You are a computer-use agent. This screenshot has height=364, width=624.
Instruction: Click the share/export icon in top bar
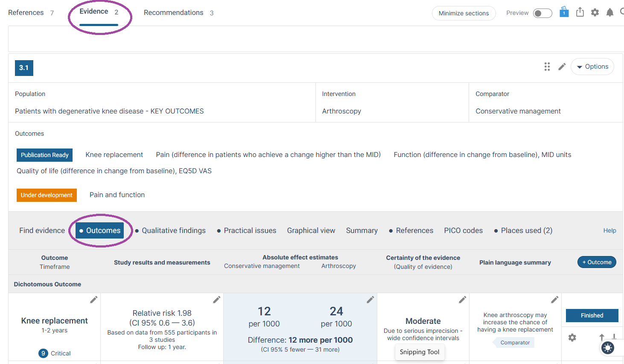(x=580, y=12)
